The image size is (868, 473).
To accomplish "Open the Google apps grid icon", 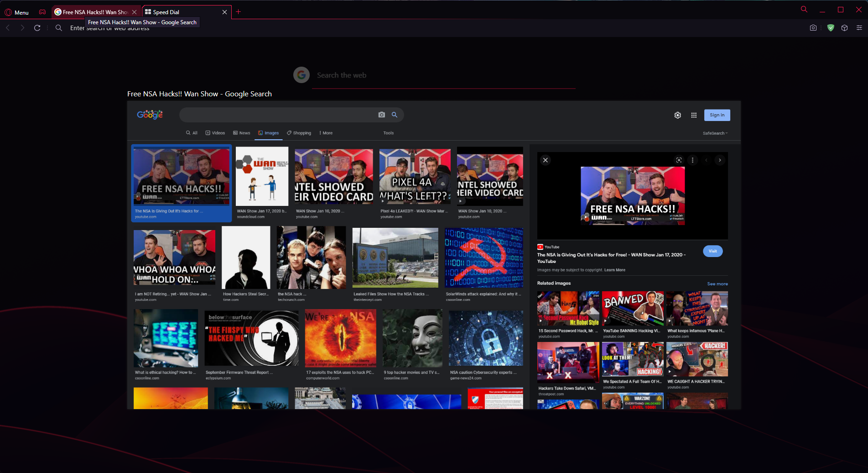I will pos(694,116).
